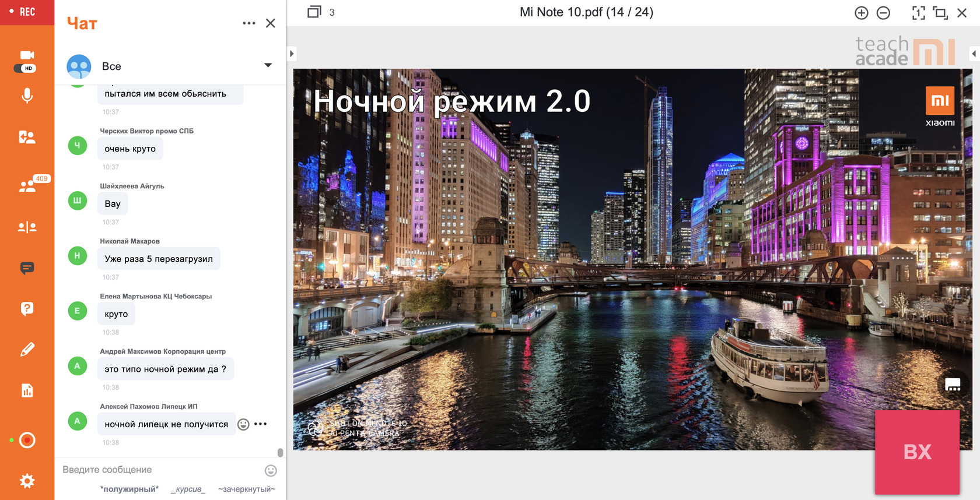
Task: Click sender name 'Алексей Пахомов Липецк ИП'
Action: 149,407
